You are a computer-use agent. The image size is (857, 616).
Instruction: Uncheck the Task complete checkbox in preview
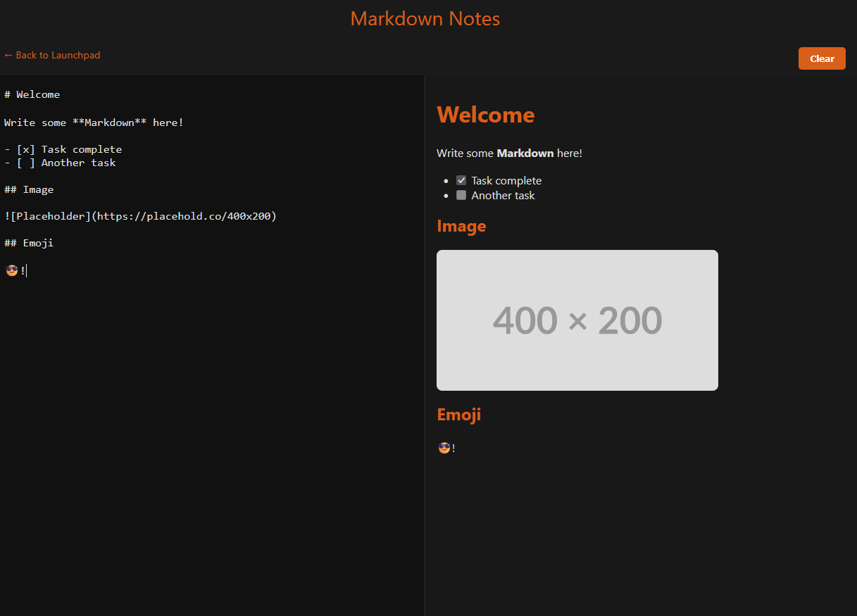click(461, 181)
